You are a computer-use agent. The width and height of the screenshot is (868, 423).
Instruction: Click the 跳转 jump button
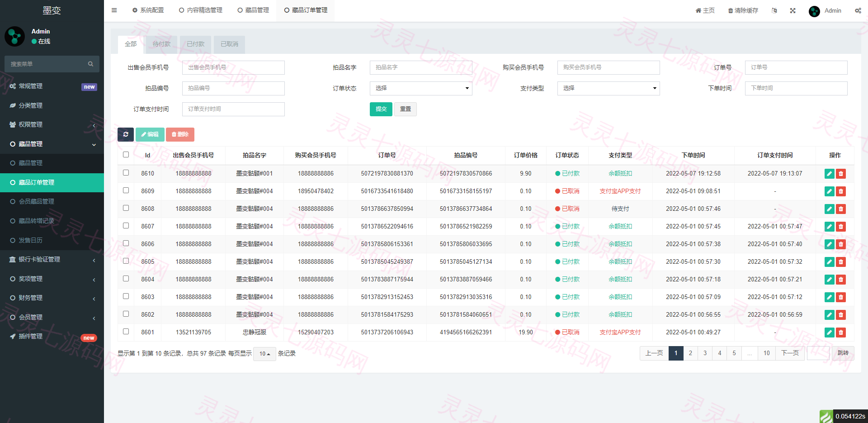[x=843, y=353]
